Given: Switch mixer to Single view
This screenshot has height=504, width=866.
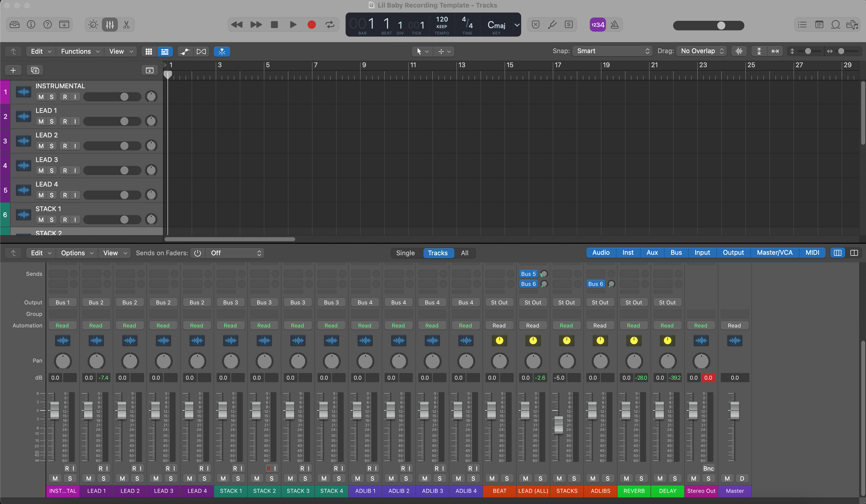Looking at the screenshot, I should pyautogui.click(x=405, y=253).
